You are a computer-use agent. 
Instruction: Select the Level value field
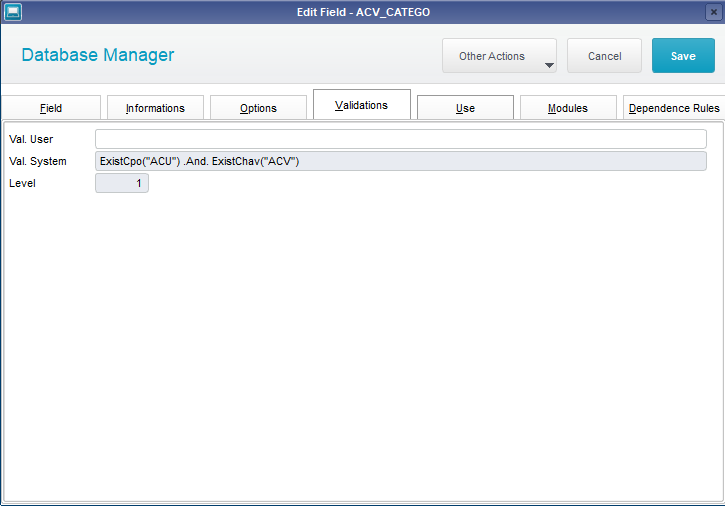(x=122, y=183)
